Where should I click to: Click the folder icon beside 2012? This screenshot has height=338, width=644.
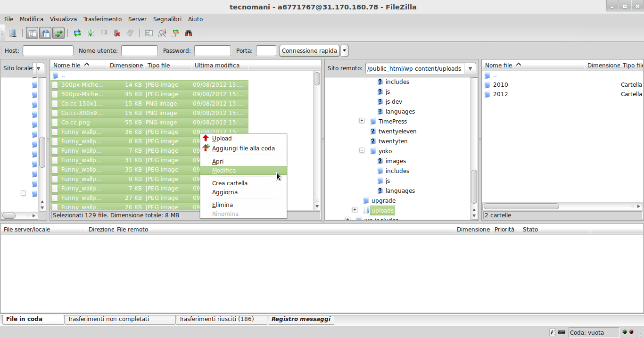(x=487, y=94)
